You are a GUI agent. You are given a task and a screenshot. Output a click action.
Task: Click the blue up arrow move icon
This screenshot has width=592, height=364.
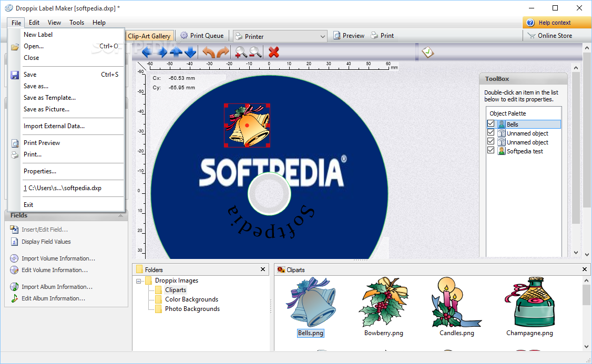click(176, 52)
